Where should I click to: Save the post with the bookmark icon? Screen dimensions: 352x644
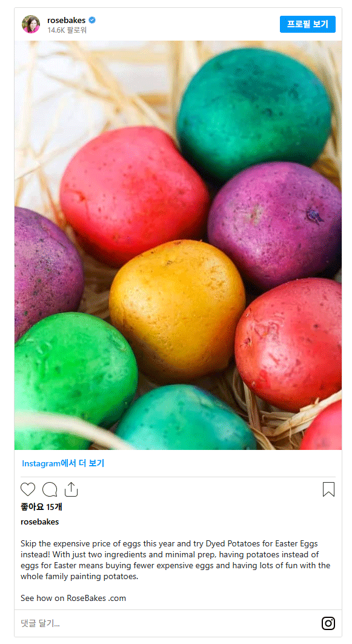pos(328,489)
